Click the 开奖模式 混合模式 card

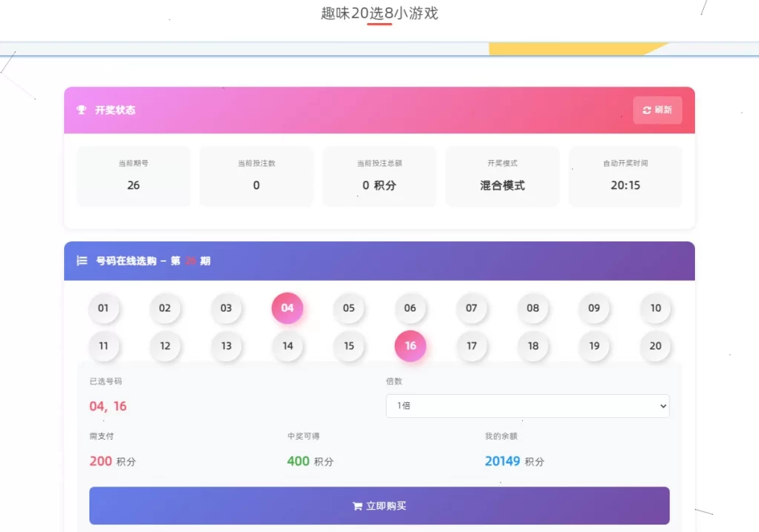click(x=502, y=177)
